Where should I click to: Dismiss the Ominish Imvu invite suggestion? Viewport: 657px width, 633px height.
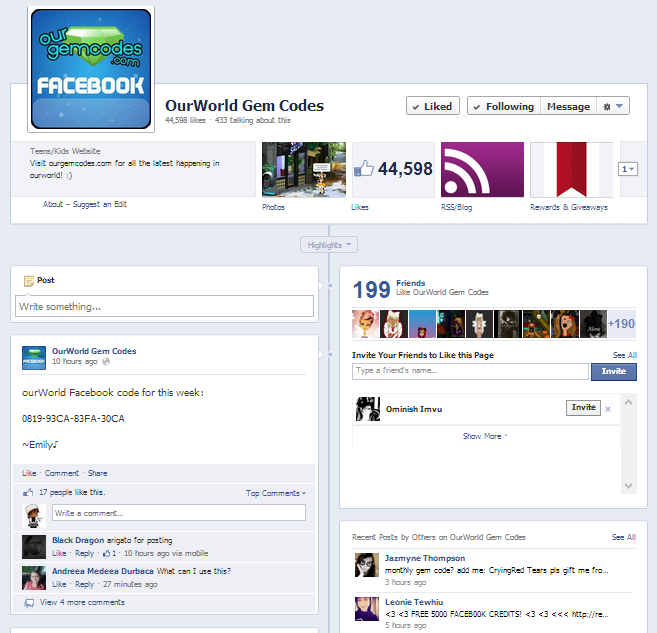click(x=608, y=409)
